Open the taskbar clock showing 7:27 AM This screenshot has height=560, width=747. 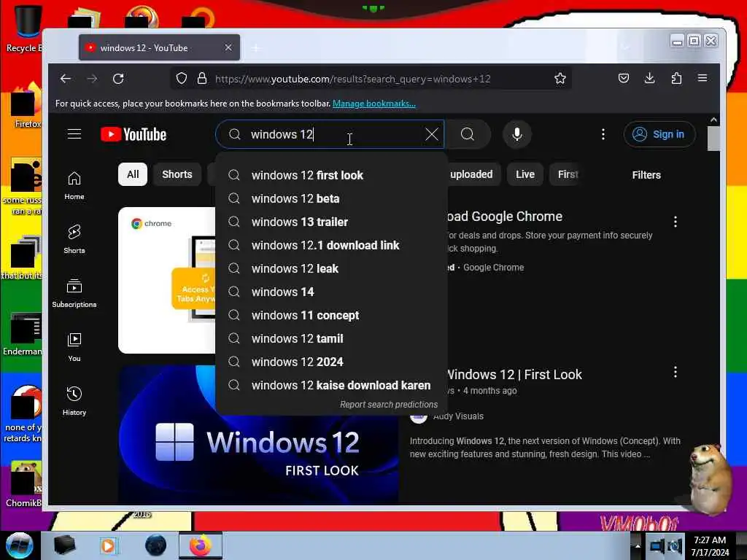[x=710, y=546]
